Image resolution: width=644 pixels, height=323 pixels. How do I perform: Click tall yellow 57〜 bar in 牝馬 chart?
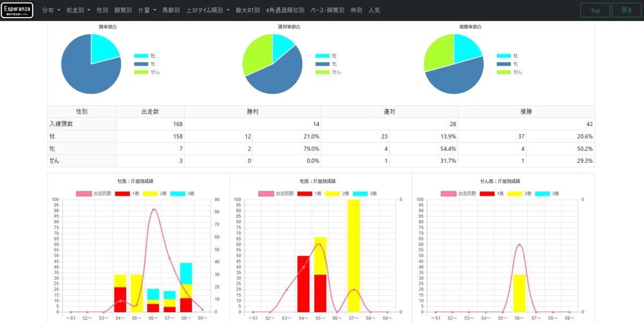pos(354,255)
